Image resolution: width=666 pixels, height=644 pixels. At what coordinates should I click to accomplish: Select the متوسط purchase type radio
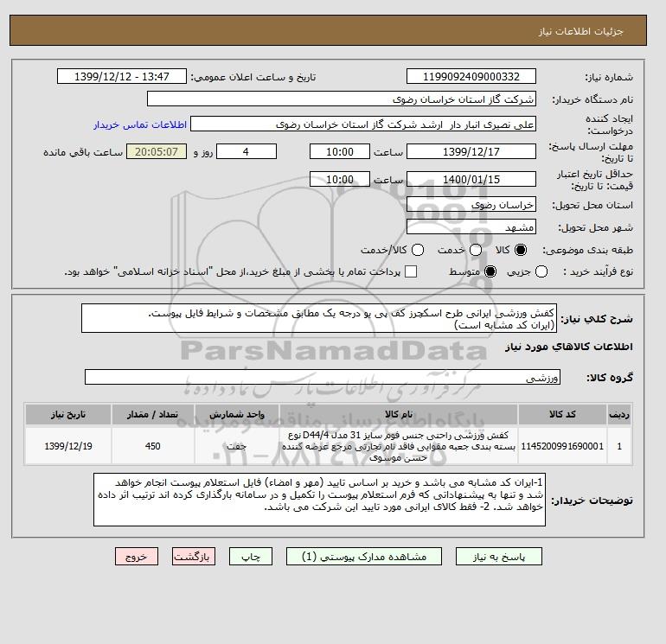pos(490,271)
